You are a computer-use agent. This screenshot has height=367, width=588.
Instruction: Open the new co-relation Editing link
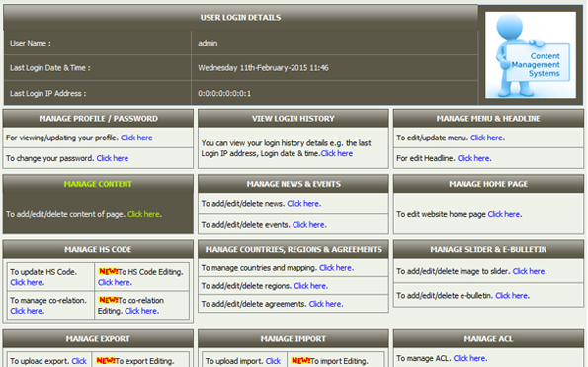[x=141, y=311]
